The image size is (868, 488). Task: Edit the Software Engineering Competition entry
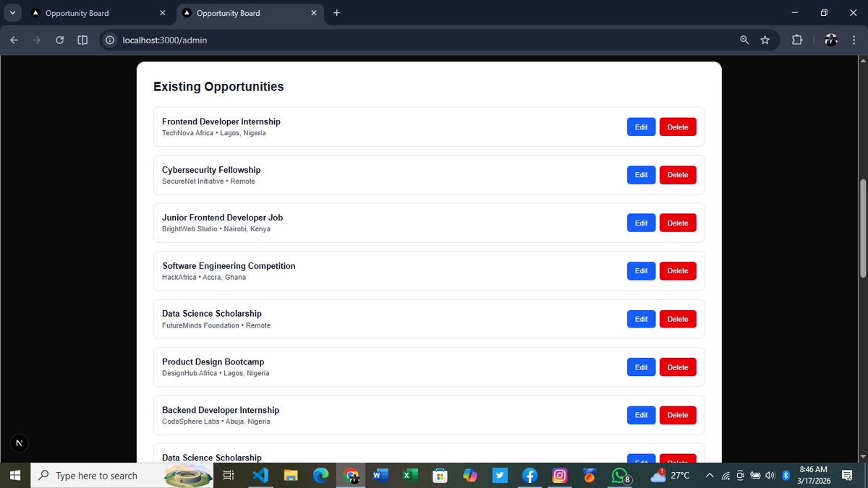click(x=641, y=271)
